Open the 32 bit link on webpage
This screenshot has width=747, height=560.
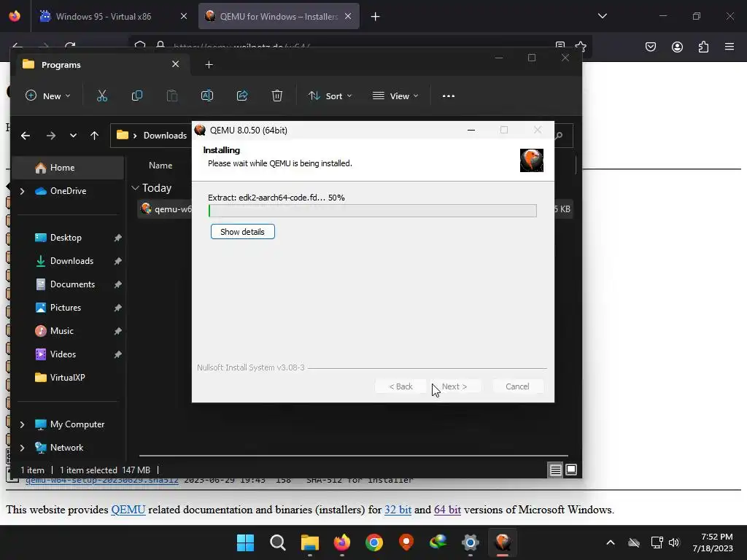(x=398, y=510)
